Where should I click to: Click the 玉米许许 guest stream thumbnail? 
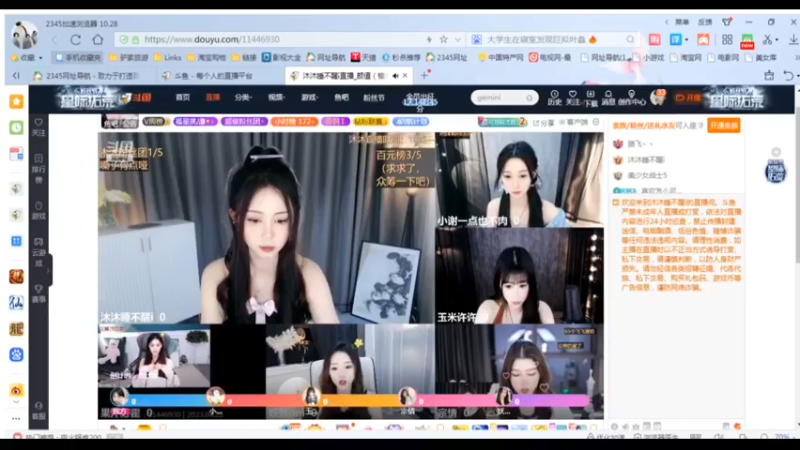pos(519,276)
